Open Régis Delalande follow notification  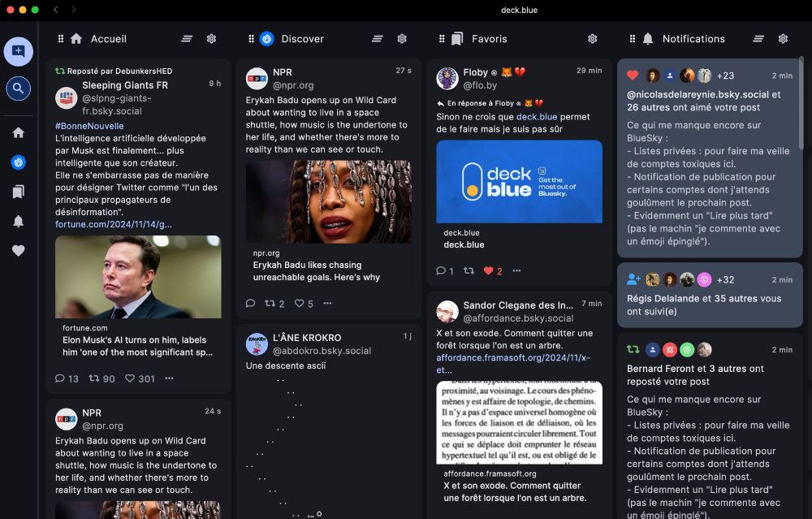click(x=710, y=296)
